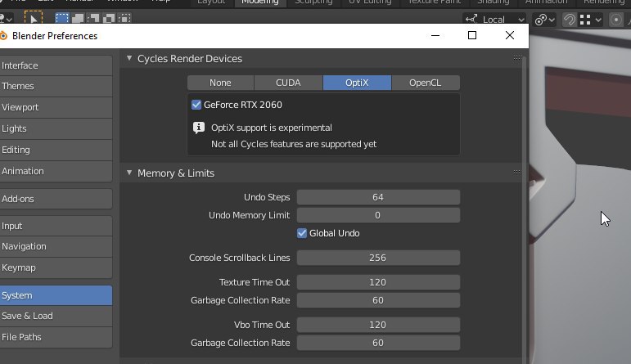Screen dimensions: 631x364
Task: Click the Texture Time Out field
Action: click(x=378, y=282)
